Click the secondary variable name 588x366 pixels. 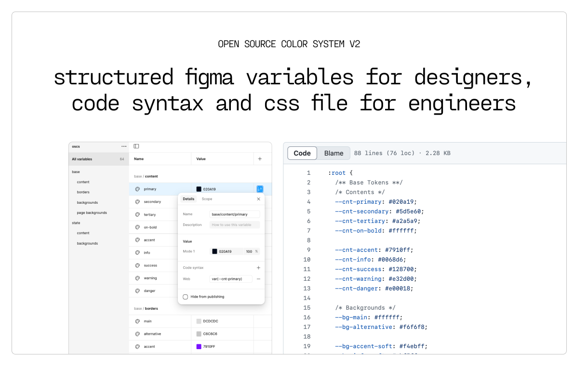[152, 202]
